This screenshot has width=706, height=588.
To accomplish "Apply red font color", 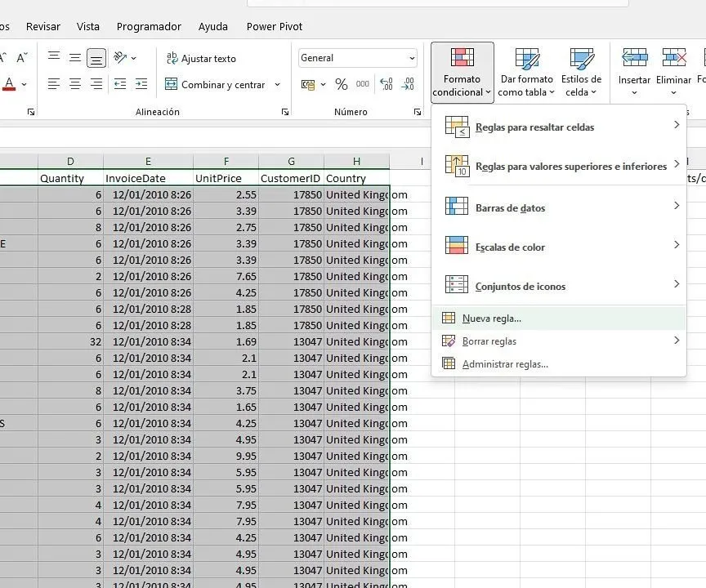I will click(9, 84).
